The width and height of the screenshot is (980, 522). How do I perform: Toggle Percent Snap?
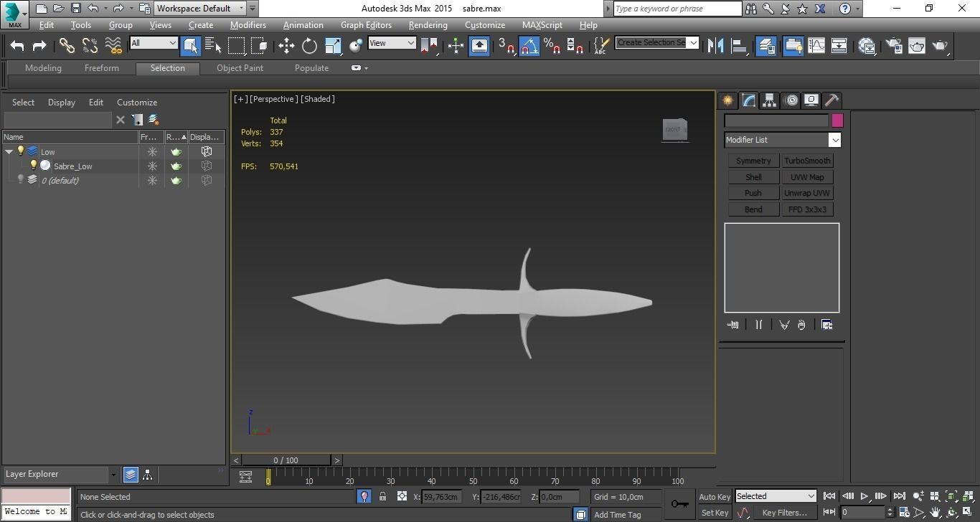(552, 46)
